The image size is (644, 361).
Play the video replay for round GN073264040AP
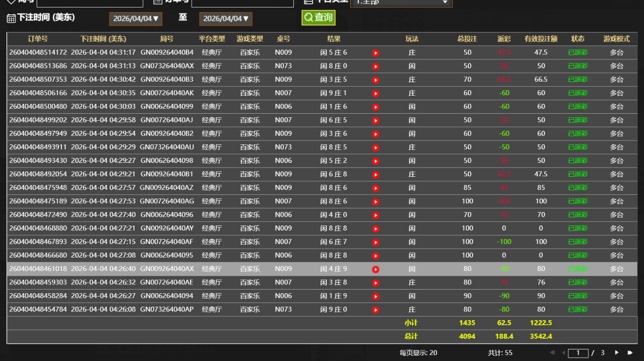375,309
